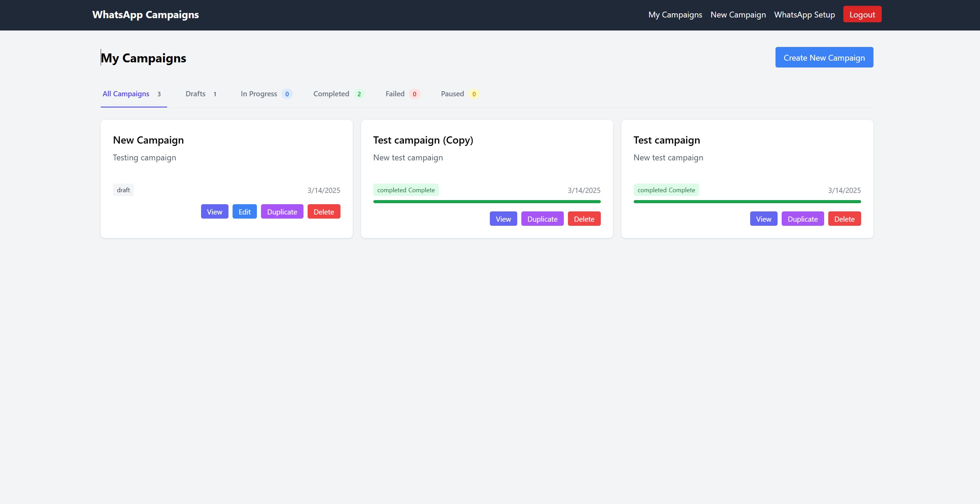
Task: Duplicate the New Campaign draft
Action: [x=282, y=212]
